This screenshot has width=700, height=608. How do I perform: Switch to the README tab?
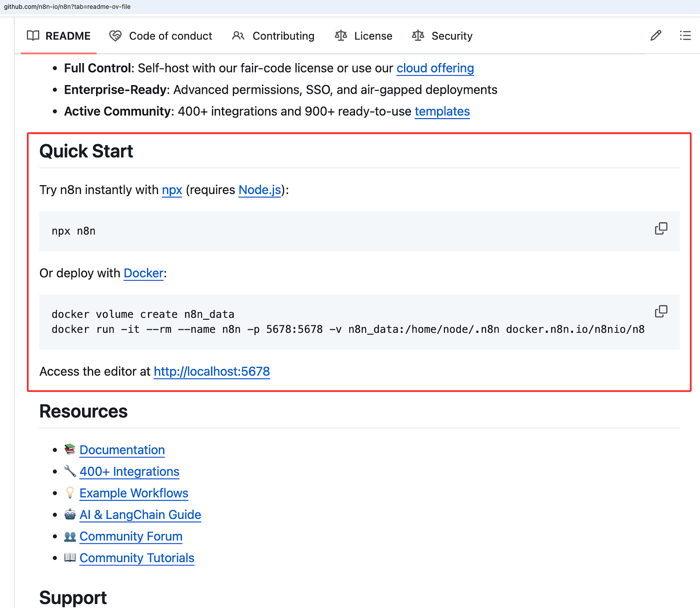click(58, 36)
